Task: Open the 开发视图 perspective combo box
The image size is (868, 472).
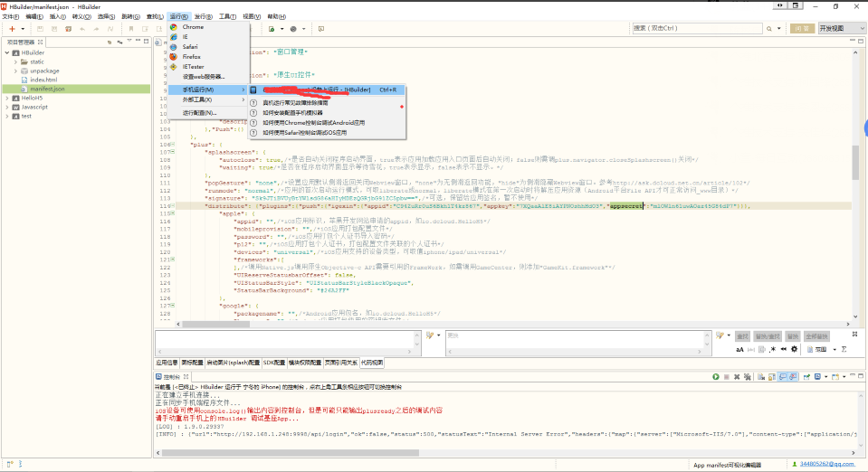Action: 842,28
